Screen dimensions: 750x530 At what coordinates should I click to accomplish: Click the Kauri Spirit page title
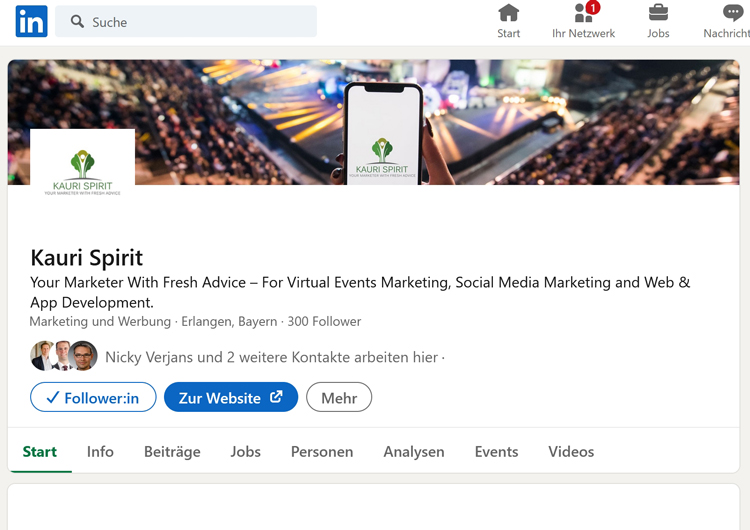click(x=87, y=257)
